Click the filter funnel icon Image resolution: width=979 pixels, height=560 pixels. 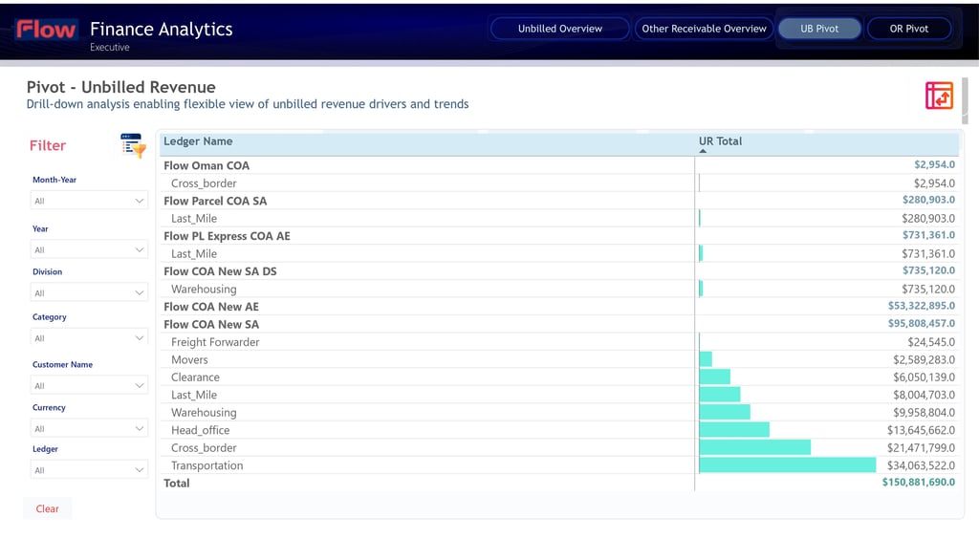click(133, 145)
